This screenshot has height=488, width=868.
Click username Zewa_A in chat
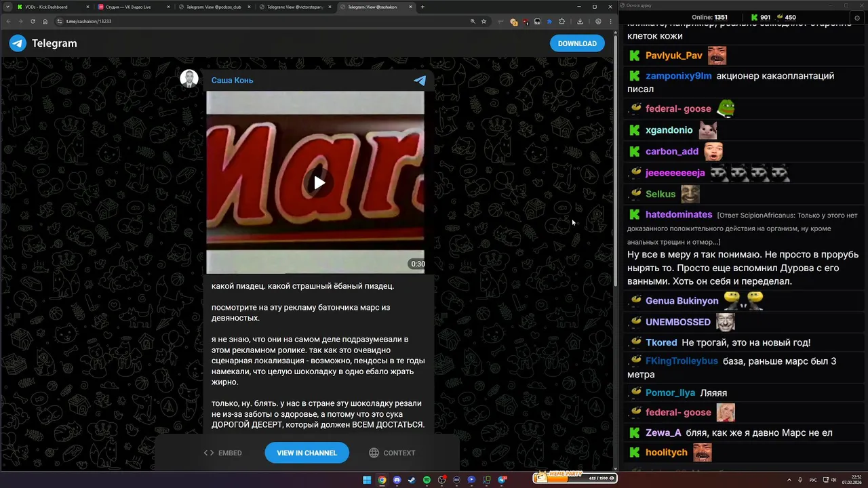pyautogui.click(x=663, y=433)
